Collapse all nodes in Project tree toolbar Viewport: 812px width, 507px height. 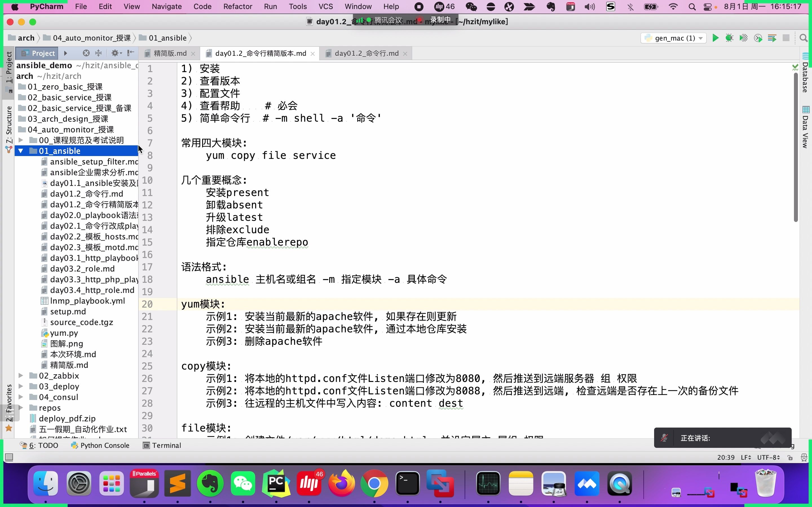(x=98, y=53)
